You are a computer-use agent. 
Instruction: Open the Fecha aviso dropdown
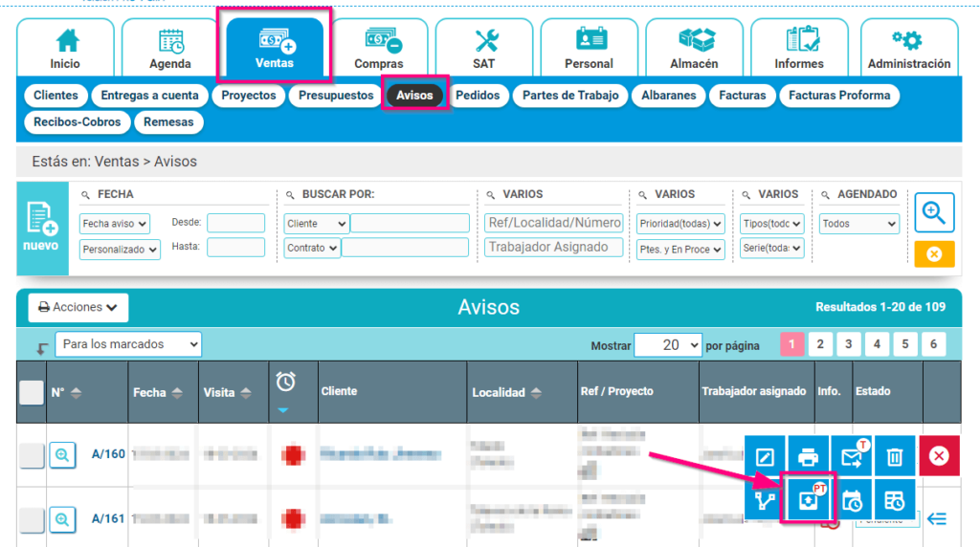[x=115, y=224]
